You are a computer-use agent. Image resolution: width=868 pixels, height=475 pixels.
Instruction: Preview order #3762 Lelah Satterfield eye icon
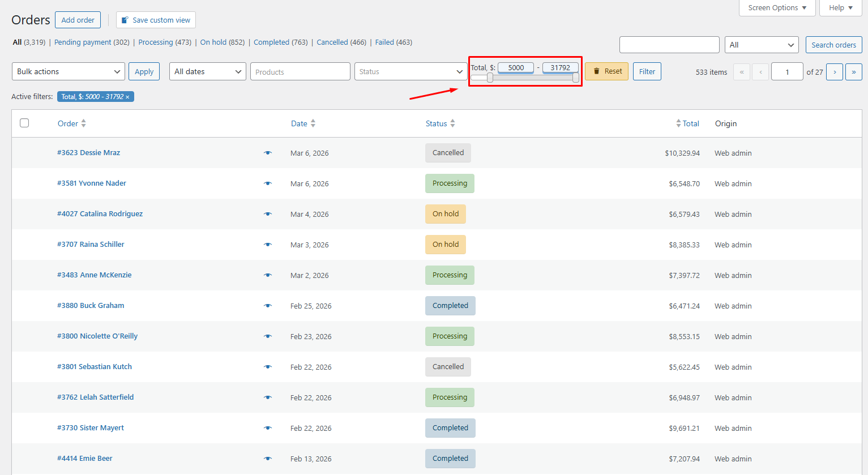[x=268, y=397]
